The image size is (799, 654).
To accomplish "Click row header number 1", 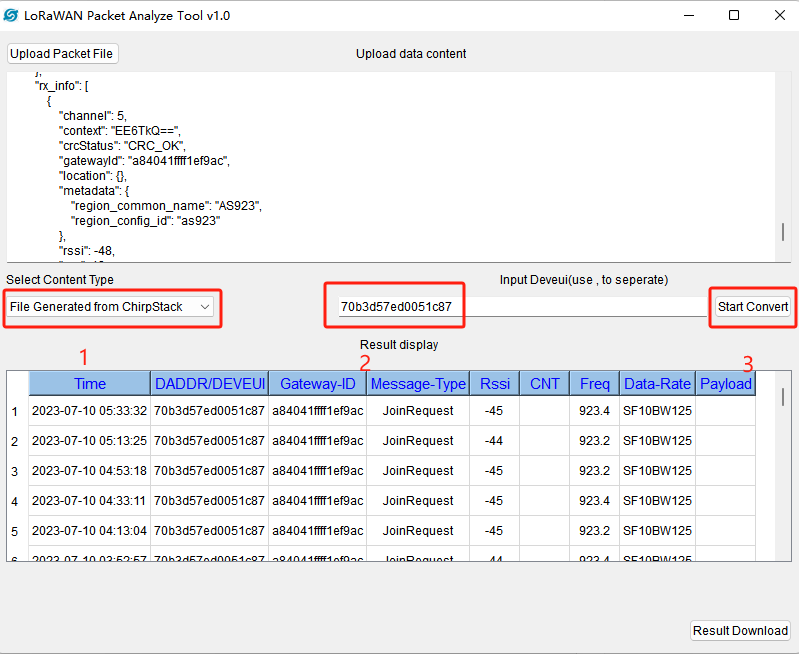I will tap(15, 411).
